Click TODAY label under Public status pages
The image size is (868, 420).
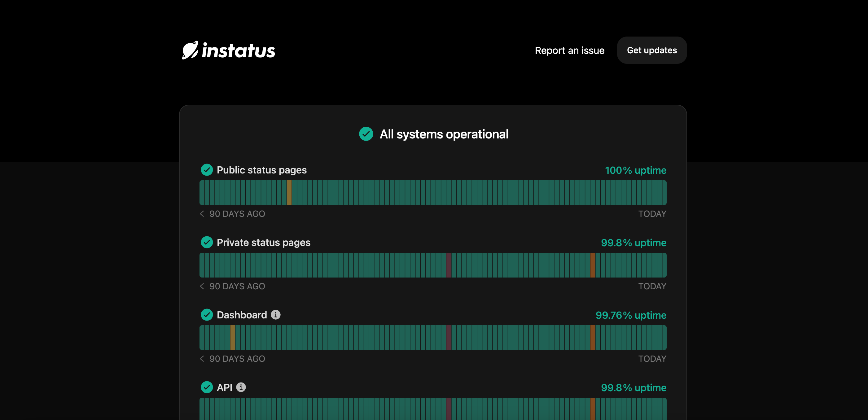(x=652, y=214)
